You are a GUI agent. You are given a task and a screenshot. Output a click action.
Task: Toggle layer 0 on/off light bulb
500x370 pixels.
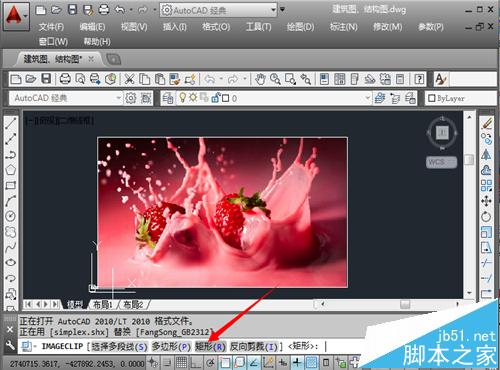click(x=183, y=97)
